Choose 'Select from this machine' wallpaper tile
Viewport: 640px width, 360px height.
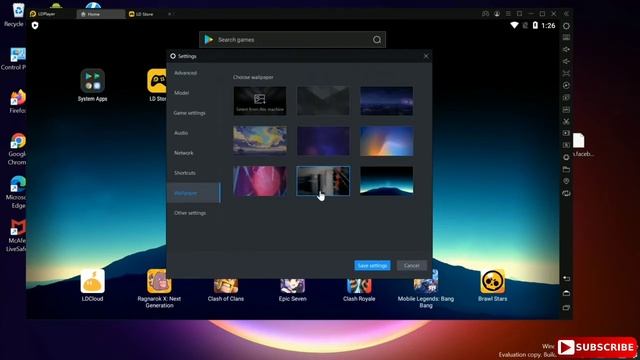tap(260, 101)
